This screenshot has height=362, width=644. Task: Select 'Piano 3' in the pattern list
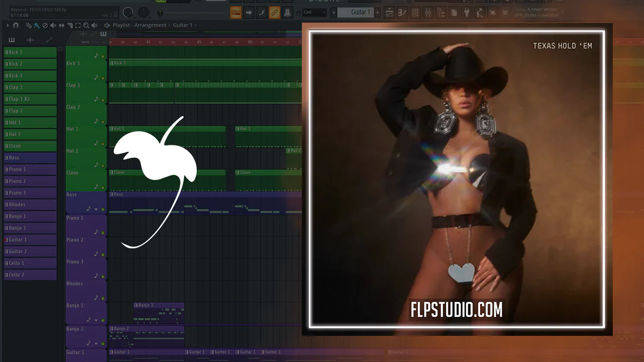pyautogui.click(x=30, y=193)
